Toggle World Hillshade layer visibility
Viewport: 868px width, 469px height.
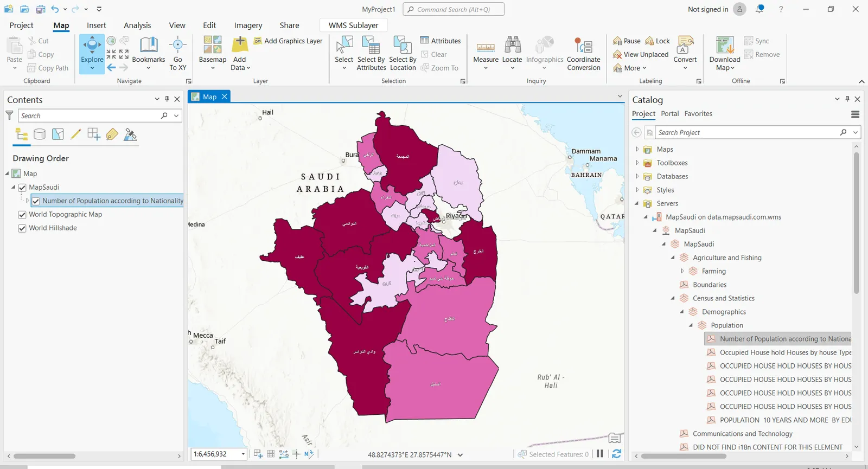(22, 228)
